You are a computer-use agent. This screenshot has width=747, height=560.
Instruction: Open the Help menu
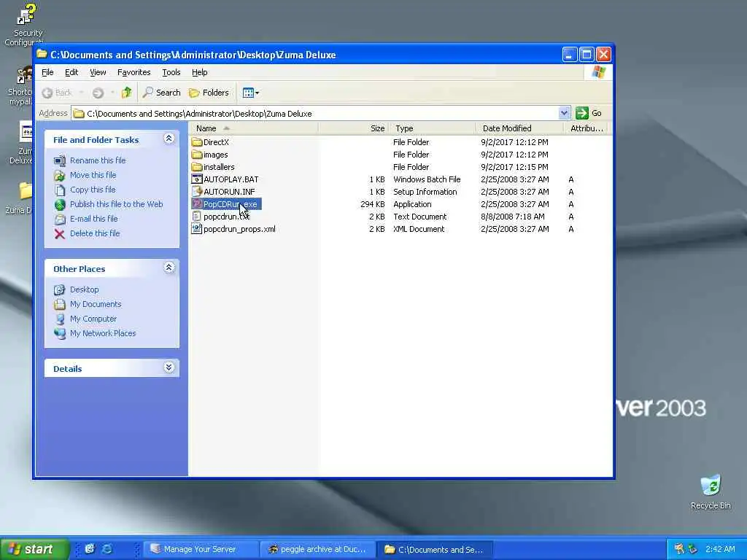(x=200, y=72)
